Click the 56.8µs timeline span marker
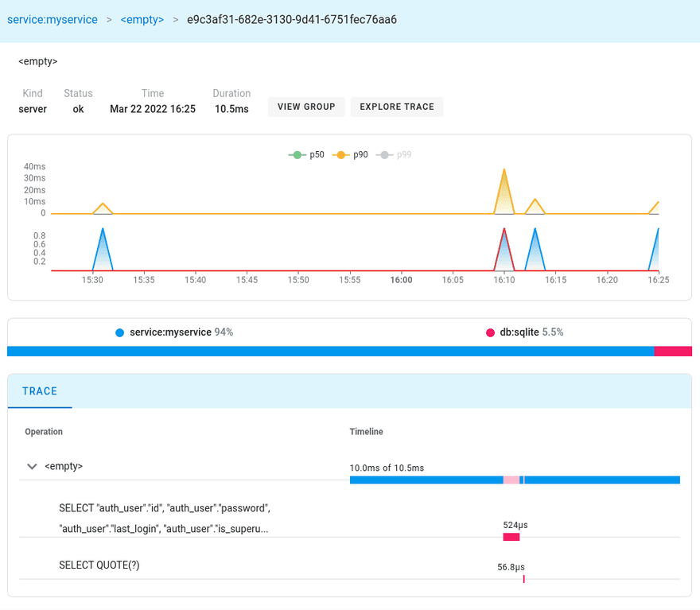 pos(523,579)
